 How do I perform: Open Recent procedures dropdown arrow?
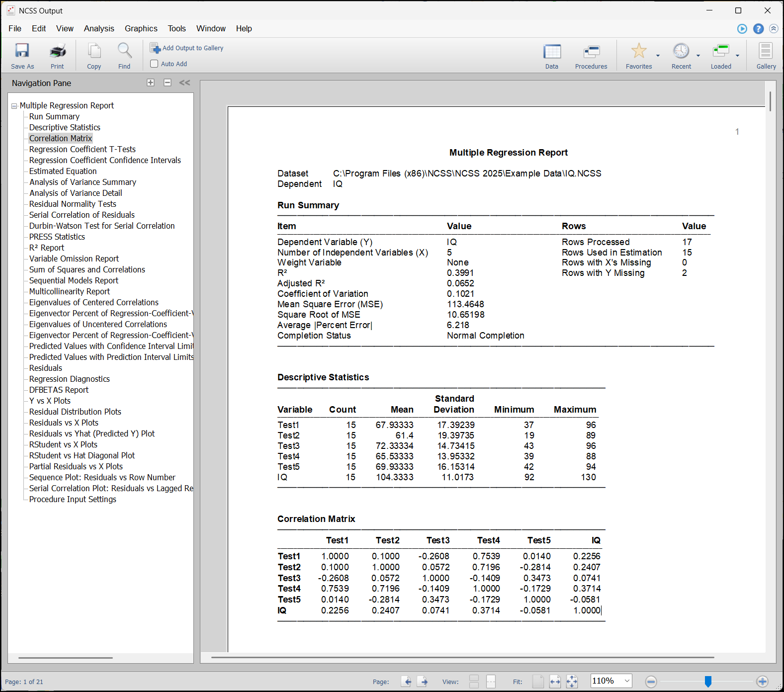point(698,56)
